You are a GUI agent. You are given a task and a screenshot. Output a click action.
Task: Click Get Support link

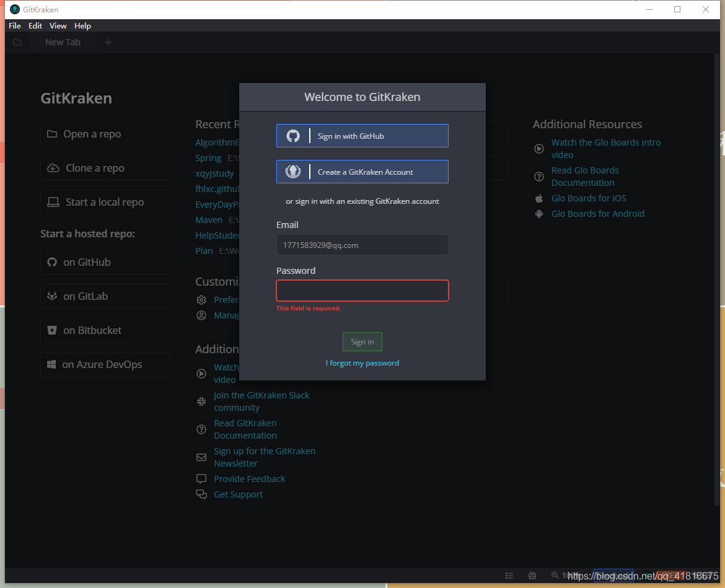click(238, 494)
